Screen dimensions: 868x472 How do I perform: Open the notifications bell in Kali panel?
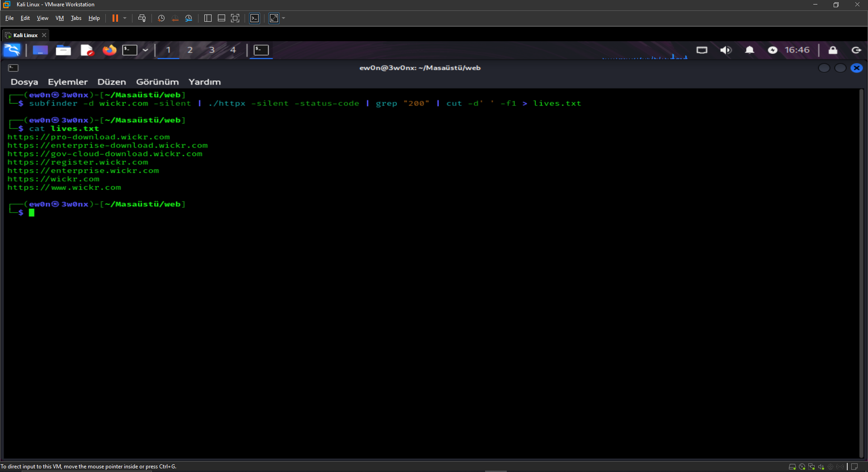(x=750, y=50)
